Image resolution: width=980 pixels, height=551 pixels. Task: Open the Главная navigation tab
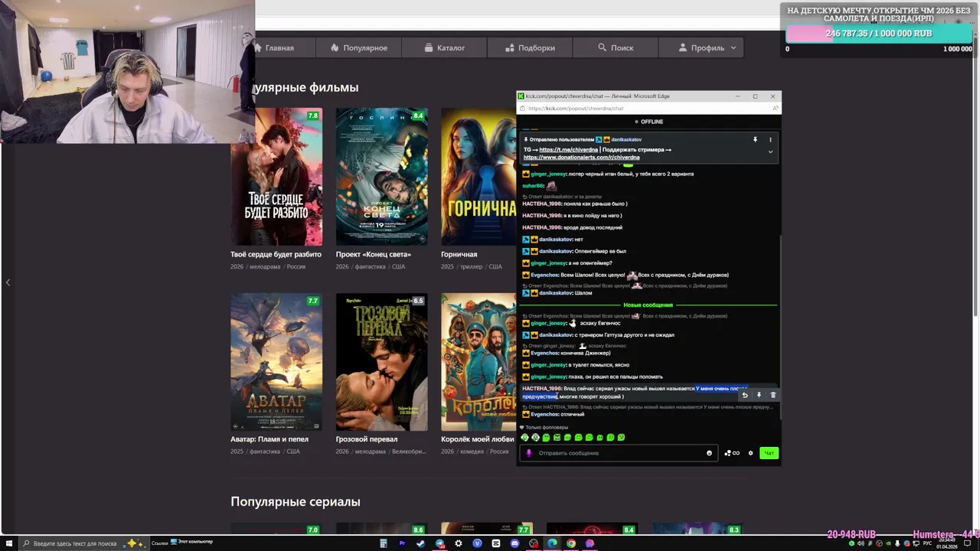(277, 47)
